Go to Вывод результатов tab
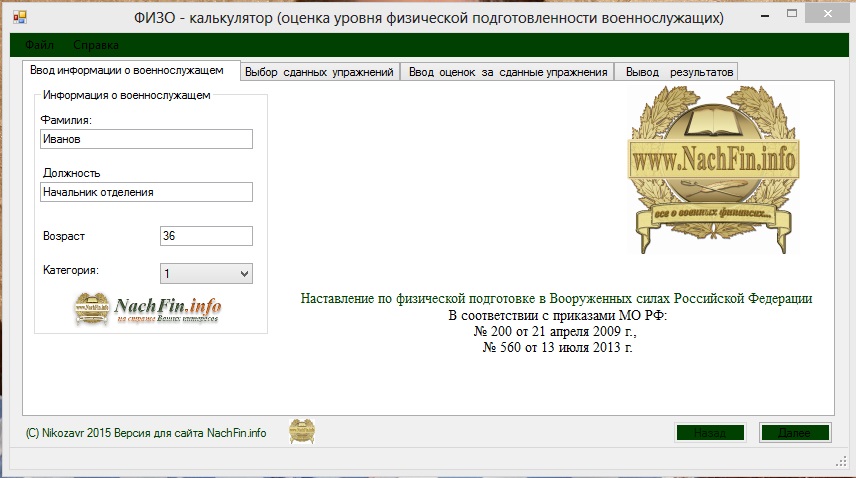Viewport: 856px width, 478px height. point(676,72)
